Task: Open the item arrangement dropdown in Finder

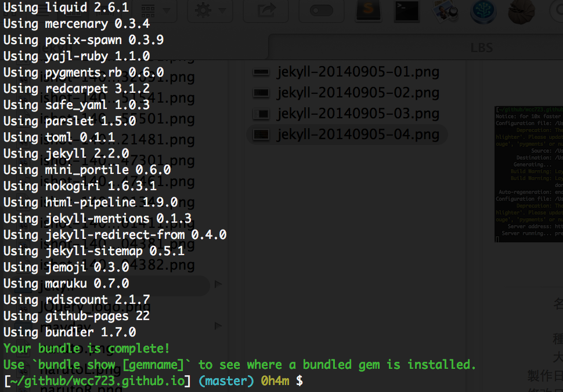Action: tap(154, 10)
